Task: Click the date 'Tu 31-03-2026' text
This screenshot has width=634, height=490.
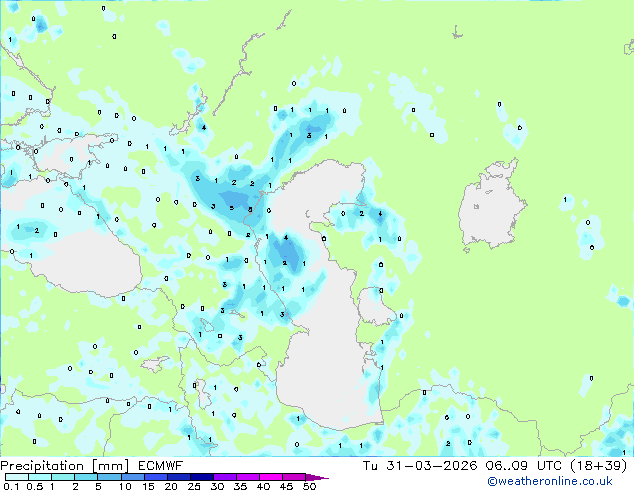Action: 420,466
